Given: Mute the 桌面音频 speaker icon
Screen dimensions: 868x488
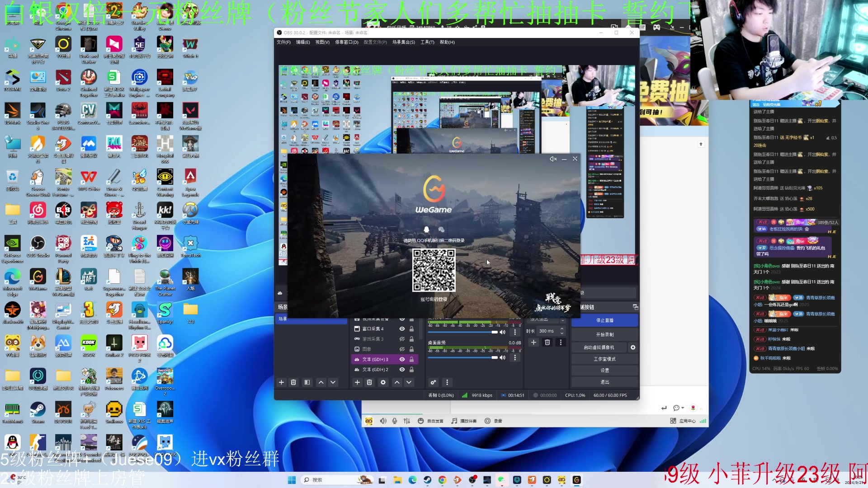Looking at the screenshot, I should tap(502, 357).
